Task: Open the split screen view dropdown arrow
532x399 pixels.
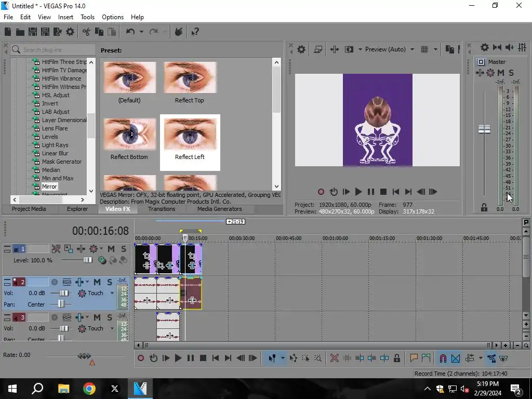Action: tap(360, 49)
